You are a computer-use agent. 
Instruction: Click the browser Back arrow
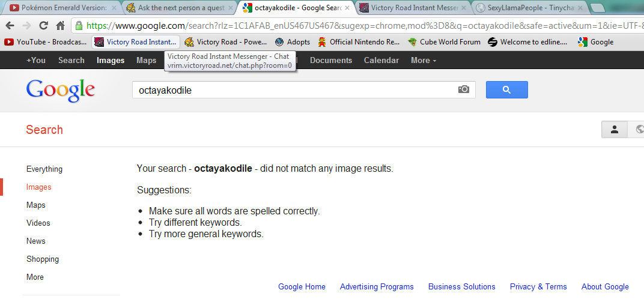click(10, 25)
